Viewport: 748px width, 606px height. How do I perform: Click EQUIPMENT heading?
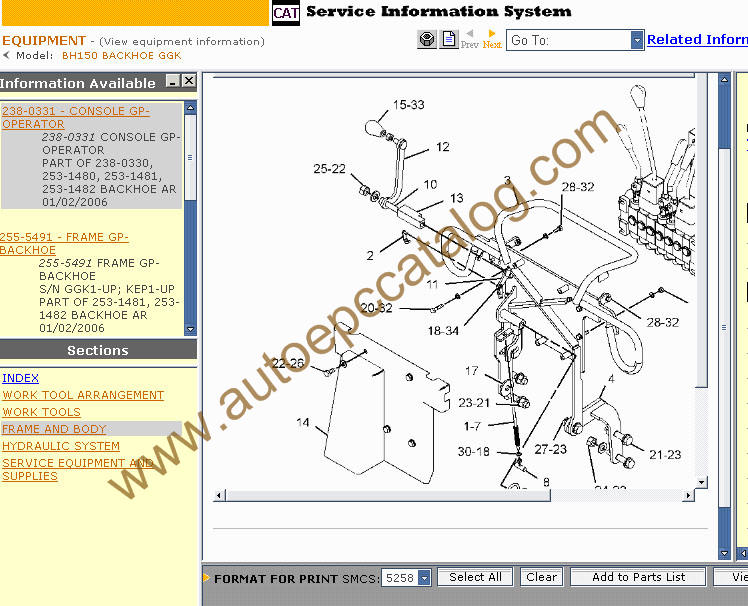click(44, 41)
